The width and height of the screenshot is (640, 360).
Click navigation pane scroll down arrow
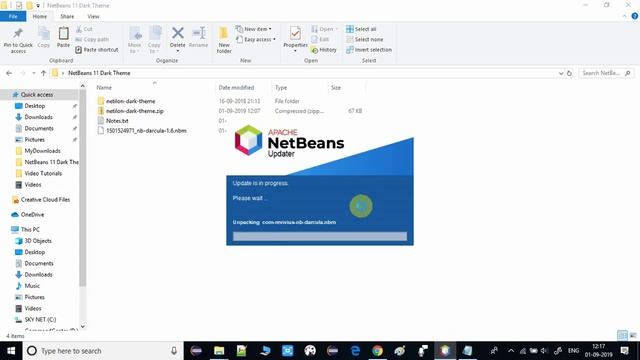point(82,327)
